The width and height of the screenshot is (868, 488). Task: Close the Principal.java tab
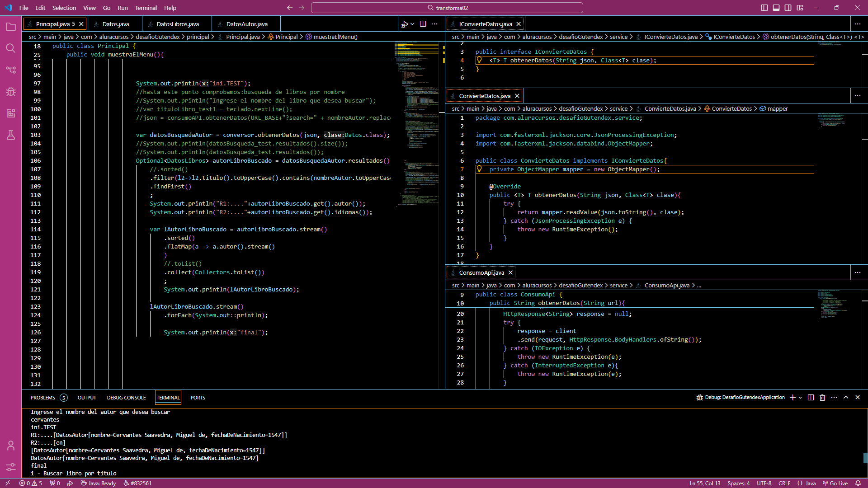point(81,24)
